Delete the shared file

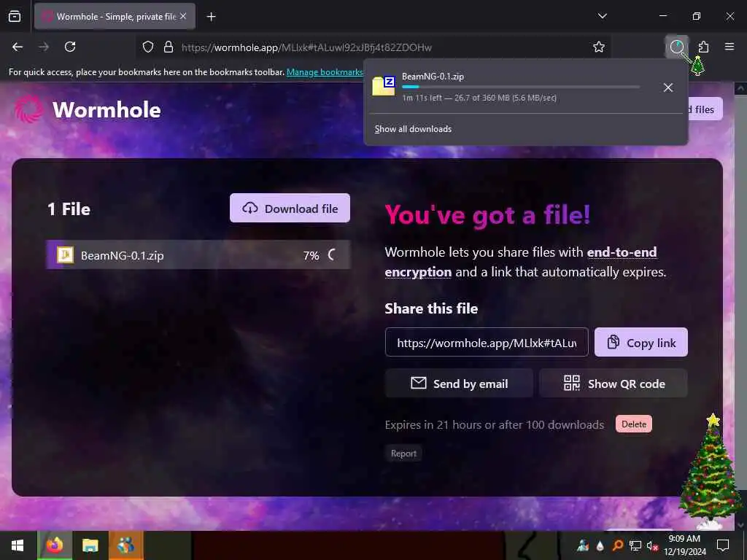click(x=634, y=424)
